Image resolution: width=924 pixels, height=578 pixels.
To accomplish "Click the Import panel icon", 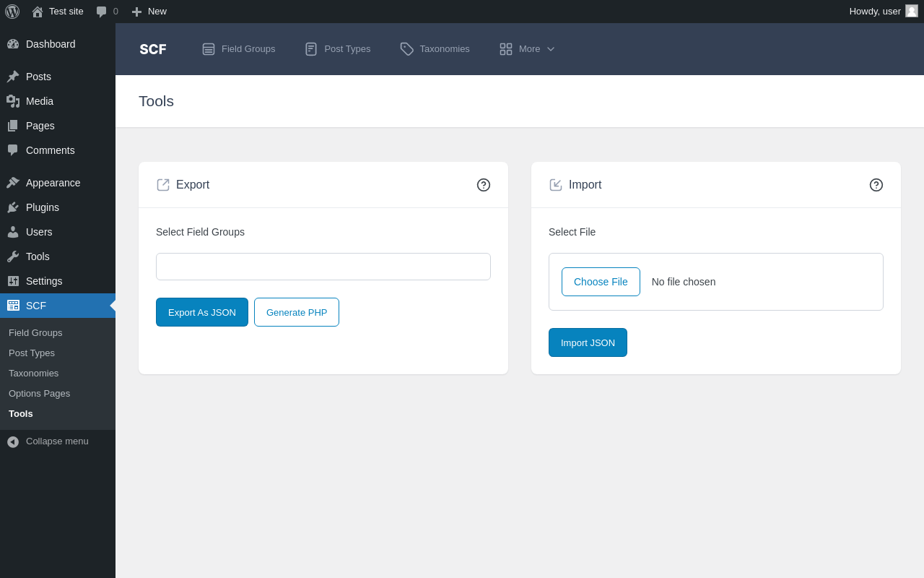I will pos(556,185).
